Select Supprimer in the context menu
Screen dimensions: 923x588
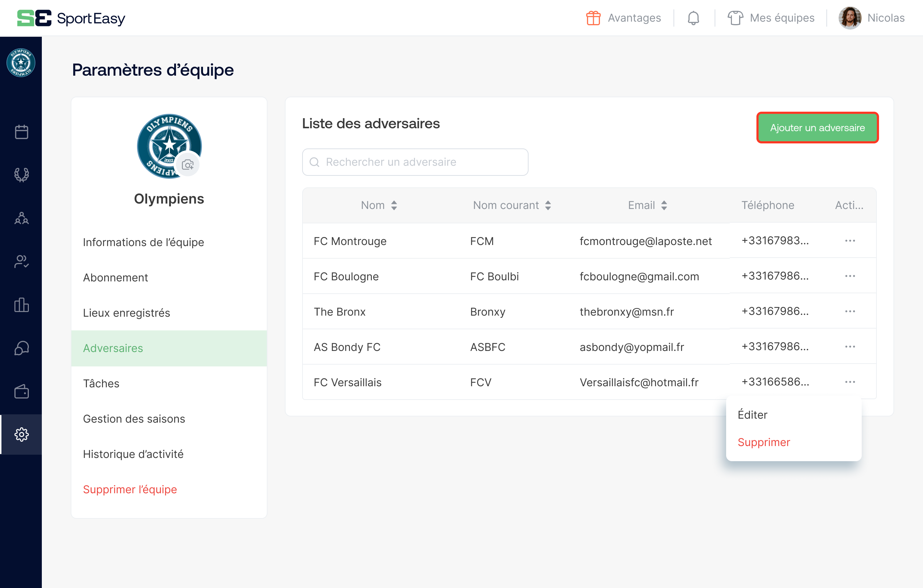coord(764,442)
